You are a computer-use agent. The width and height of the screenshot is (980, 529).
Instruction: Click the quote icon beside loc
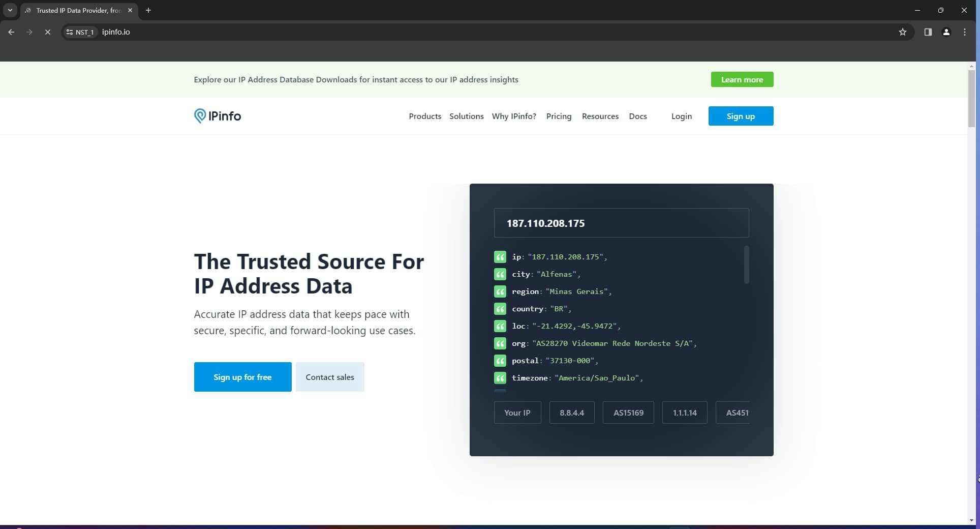click(500, 326)
